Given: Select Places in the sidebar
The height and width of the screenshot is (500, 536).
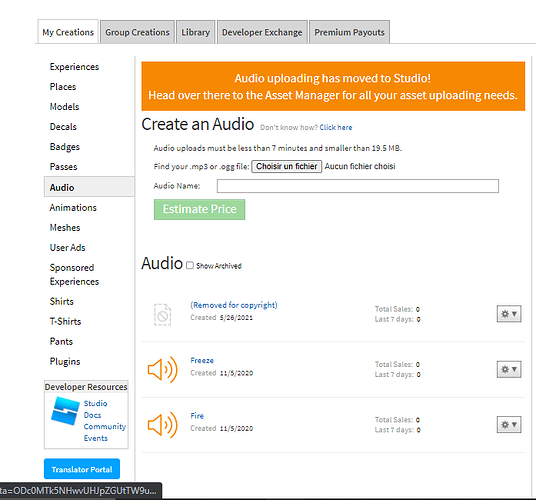Looking at the screenshot, I should click(x=63, y=87).
